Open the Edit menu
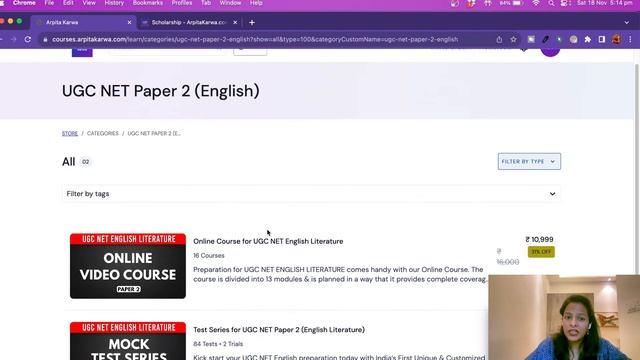The image size is (640, 360). pos(68,3)
